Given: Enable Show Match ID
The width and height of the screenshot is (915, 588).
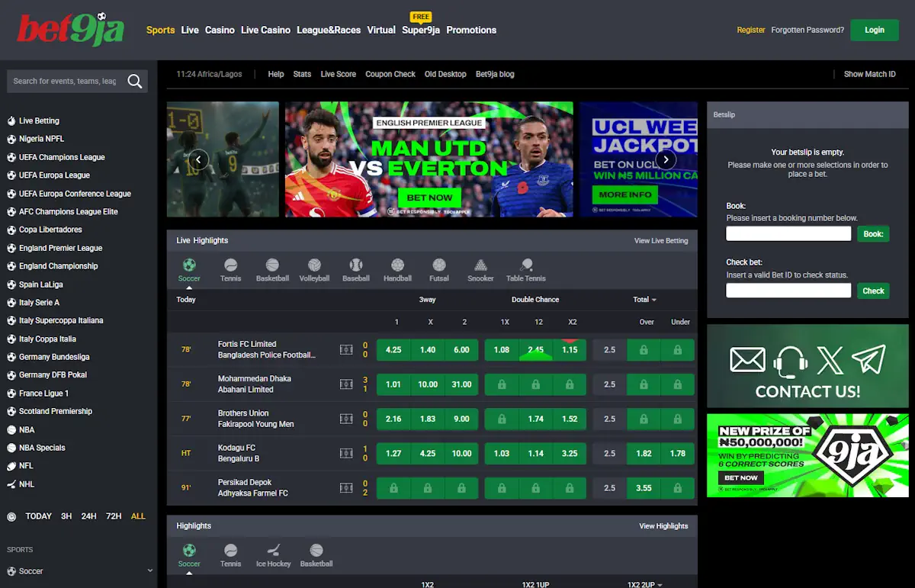Looking at the screenshot, I should (869, 74).
